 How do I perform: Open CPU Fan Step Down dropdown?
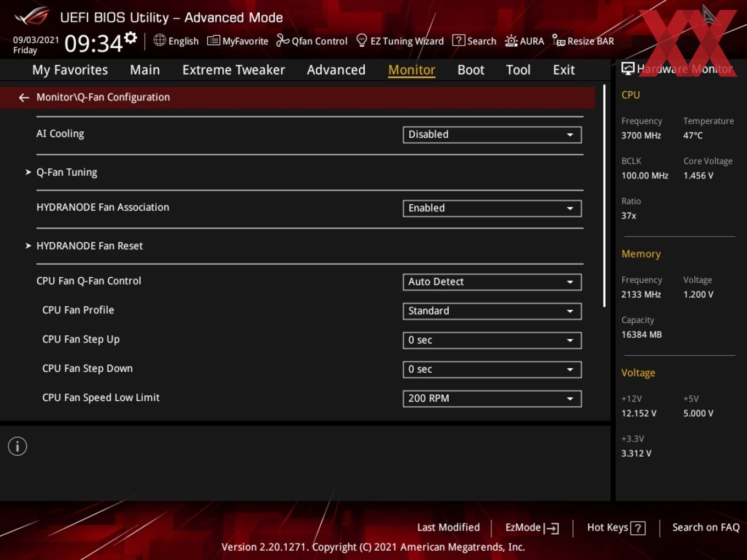[x=492, y=369]
